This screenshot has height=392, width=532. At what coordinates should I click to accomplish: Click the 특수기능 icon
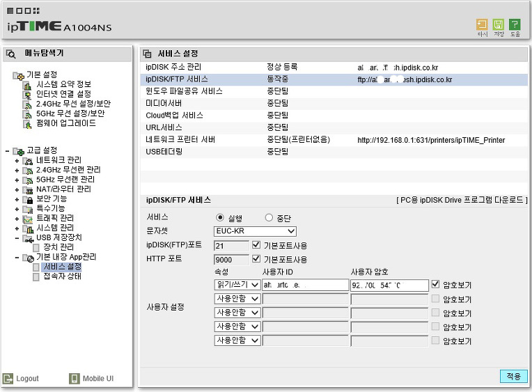(27, 210)
